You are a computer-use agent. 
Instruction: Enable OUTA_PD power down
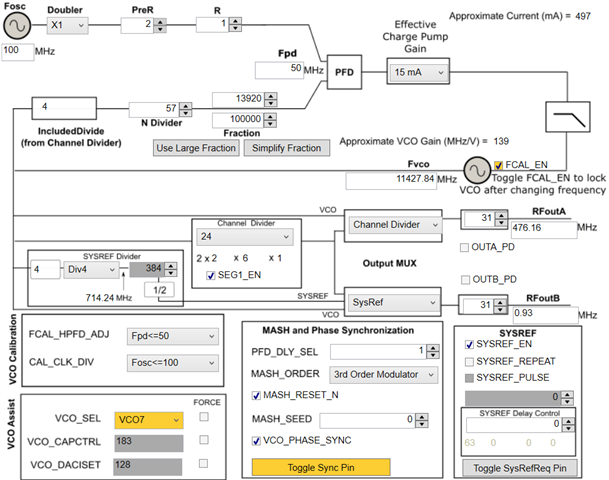point(464,247)
